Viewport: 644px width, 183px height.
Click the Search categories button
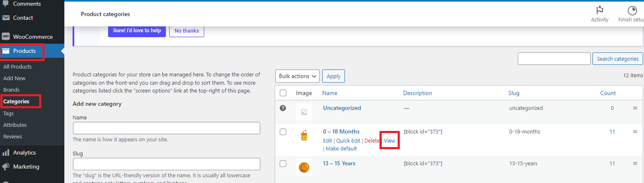click(618, 59)
